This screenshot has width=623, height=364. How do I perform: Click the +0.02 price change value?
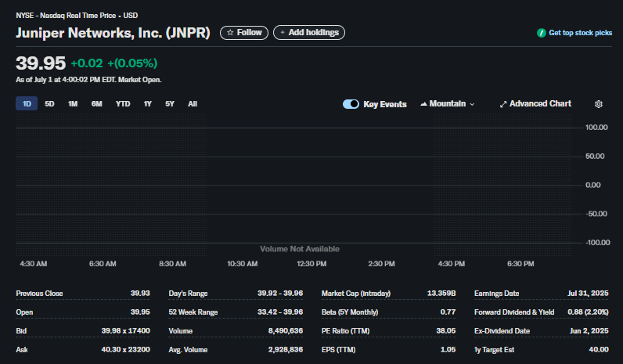tap(87, 63)
